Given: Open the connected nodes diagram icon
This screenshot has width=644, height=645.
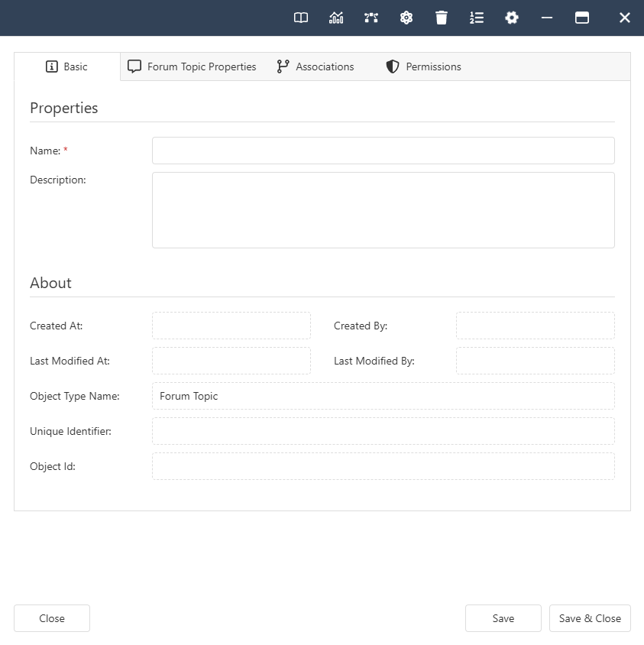Looking at the screenshot, I should point(371,18).
